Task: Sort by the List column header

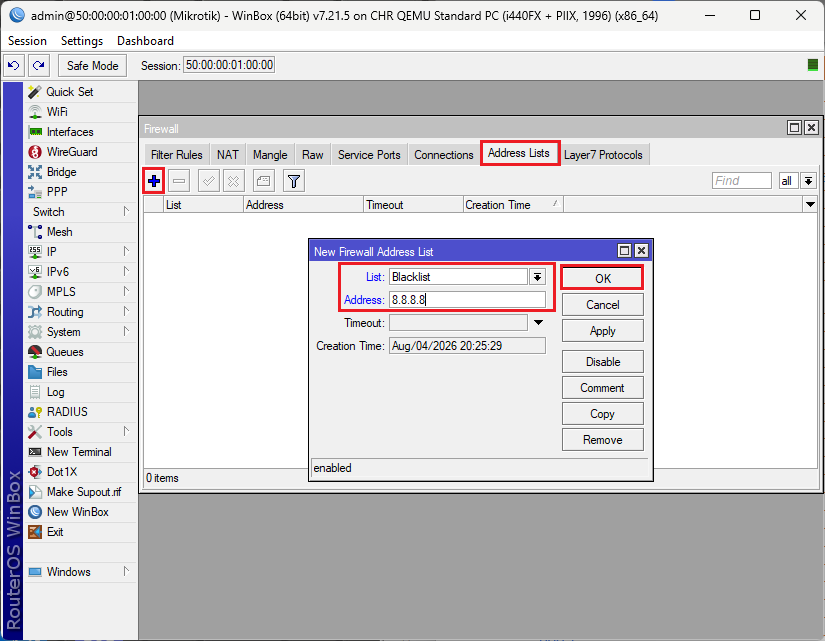Action: coord(203,205)
